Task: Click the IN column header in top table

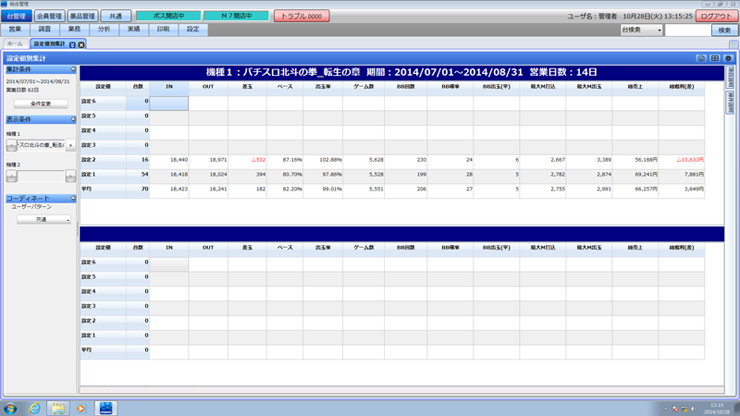Action: (x=169, y=87)
